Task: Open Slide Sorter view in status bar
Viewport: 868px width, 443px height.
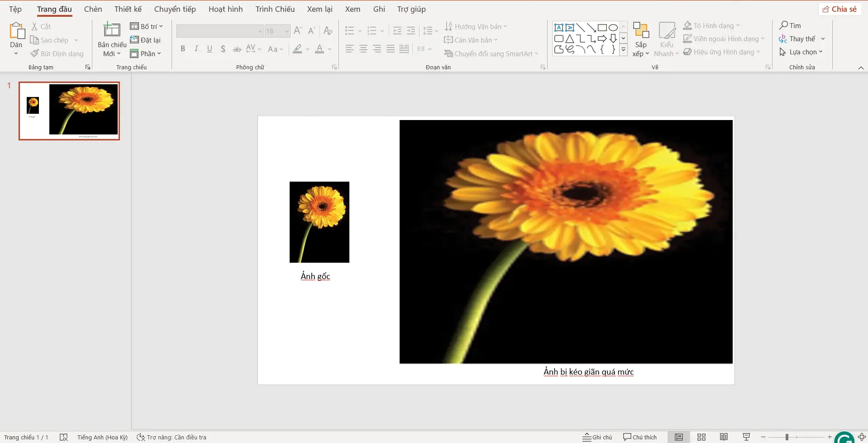Action: coord(701,437)
